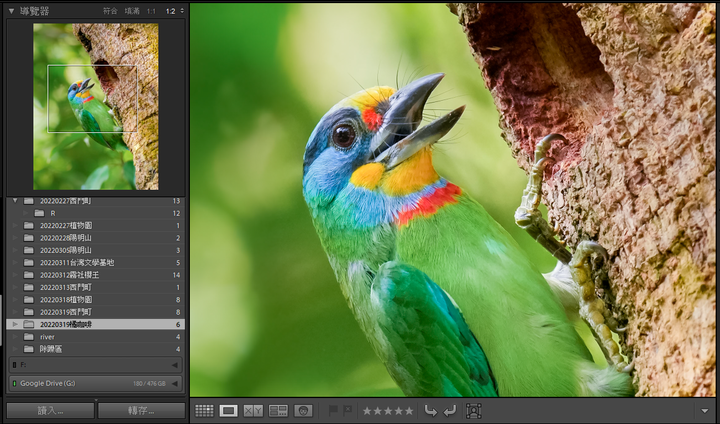This screenshot has width=720, height=424.
Task: Expand the river folder
Action: 15,337
